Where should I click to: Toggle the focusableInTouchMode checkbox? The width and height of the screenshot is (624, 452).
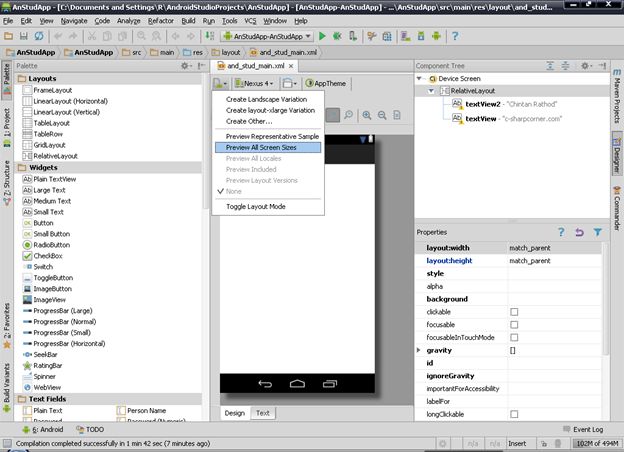(x=514, y=337)
